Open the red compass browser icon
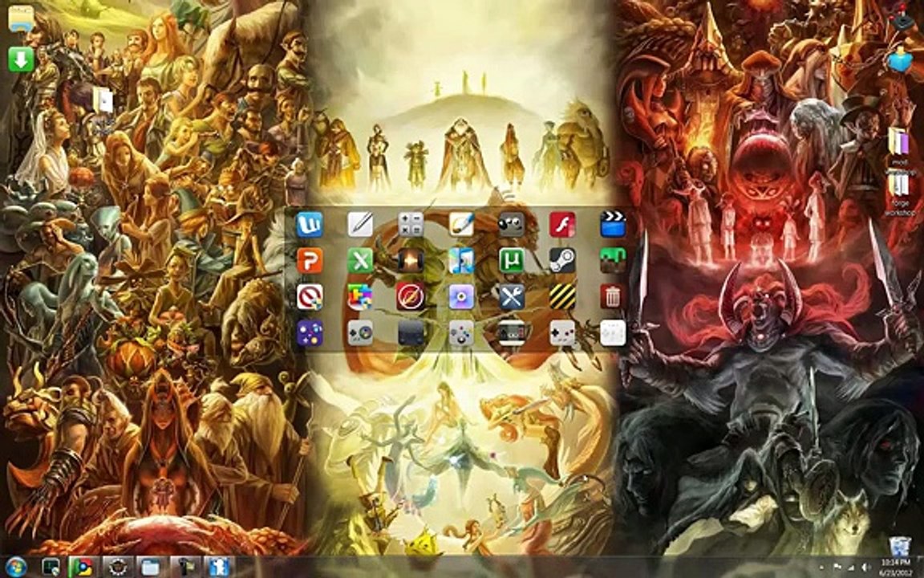Screen dimensions: 924x578 (x=411, y=297)
